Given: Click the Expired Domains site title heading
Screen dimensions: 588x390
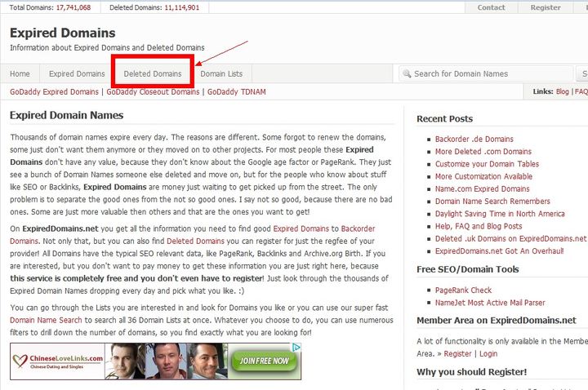Looking at the screenshot, I should click(63, 33).
